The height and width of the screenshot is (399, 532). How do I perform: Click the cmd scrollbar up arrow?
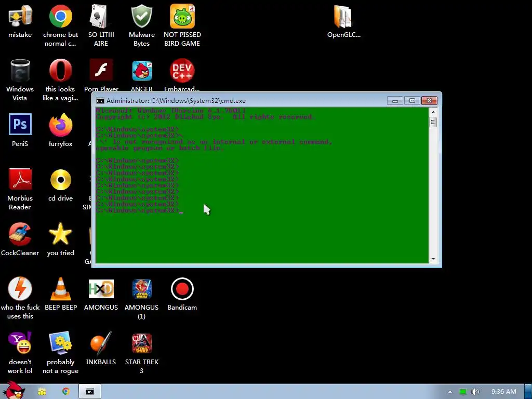click(x=433, y=112)
